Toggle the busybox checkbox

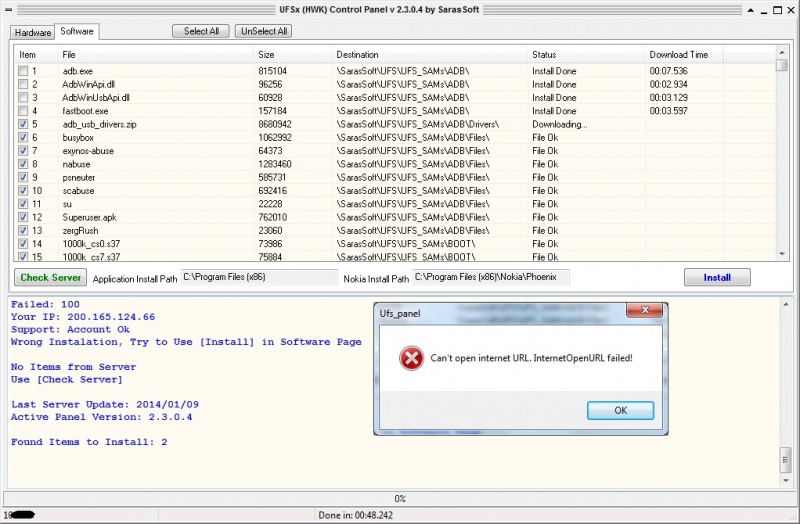(x=23, y=137)
